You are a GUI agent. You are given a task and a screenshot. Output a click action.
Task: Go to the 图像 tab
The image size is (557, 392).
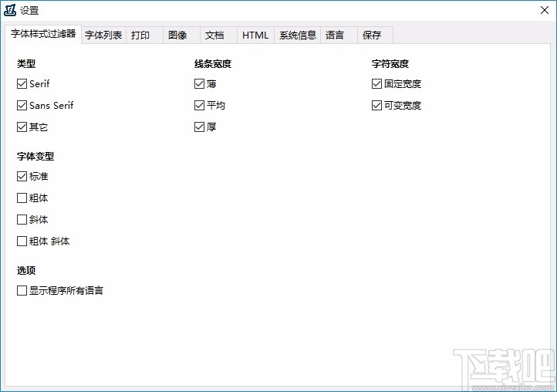click(181, 35)
